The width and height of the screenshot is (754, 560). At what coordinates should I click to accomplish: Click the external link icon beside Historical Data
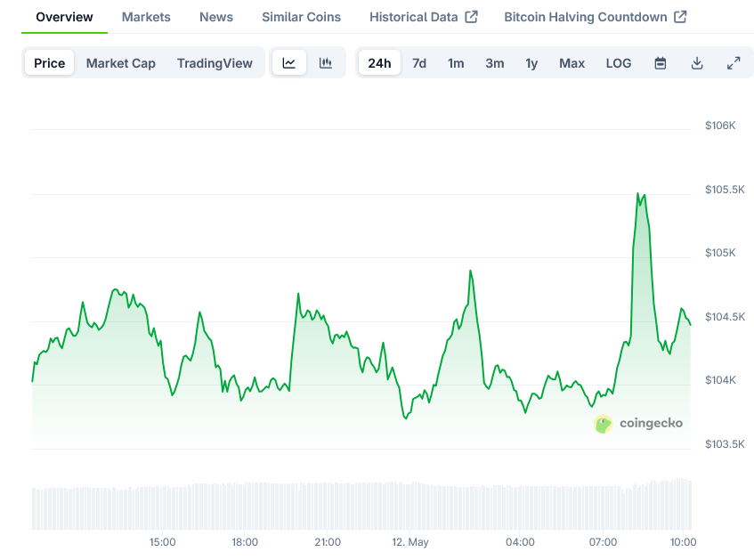tap(473, 16)
